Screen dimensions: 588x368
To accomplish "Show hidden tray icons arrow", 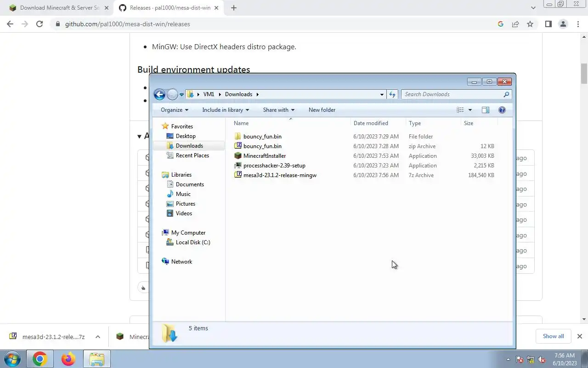I will pyautogui.click(x=508, y=360).
